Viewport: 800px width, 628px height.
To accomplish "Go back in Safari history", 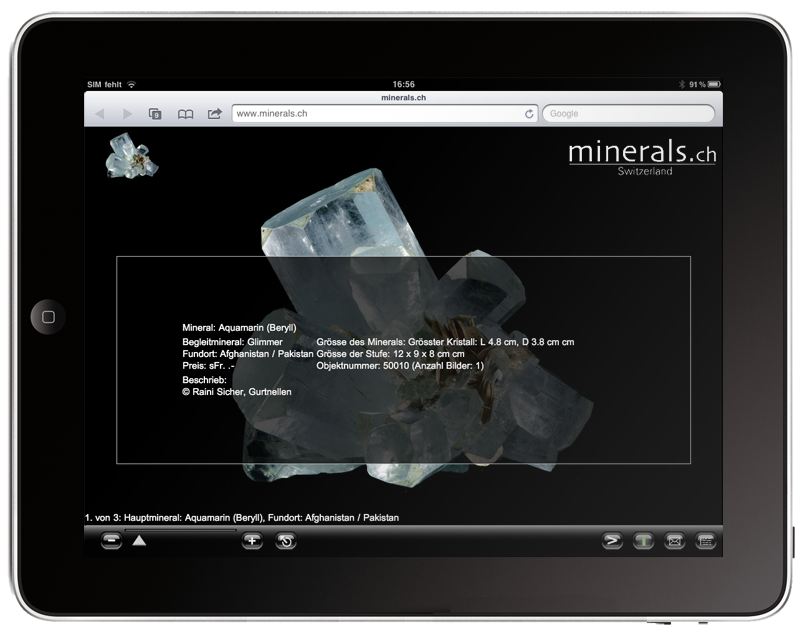I will point(100,114).
